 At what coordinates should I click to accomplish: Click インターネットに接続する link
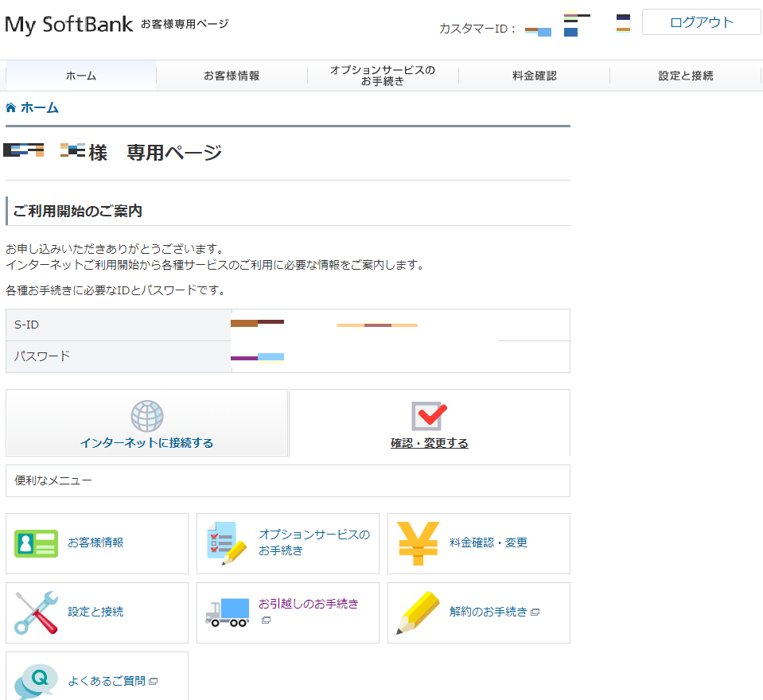coord(146,443)
